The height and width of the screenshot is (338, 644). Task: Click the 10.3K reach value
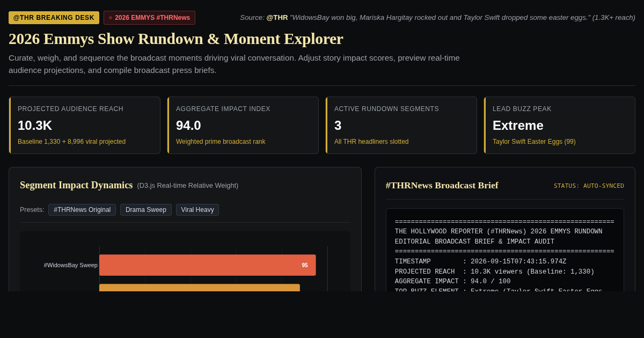point(35,126)
